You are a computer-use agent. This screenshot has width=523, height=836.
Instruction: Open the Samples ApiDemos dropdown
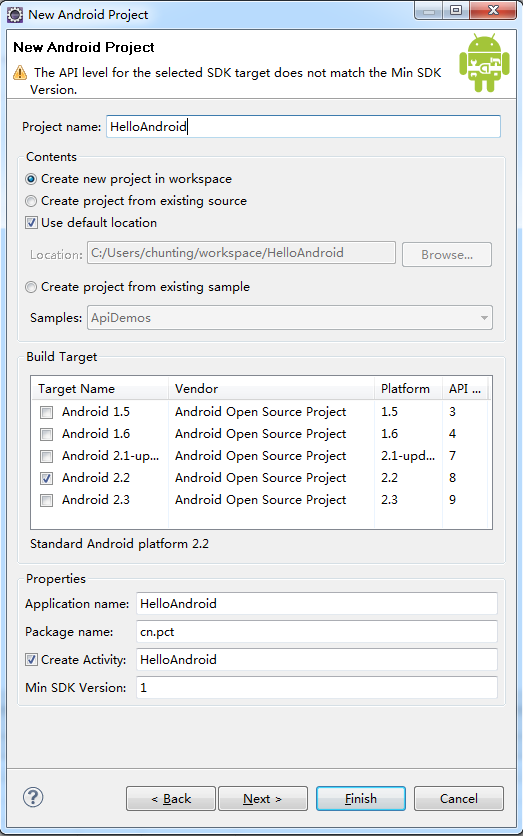point(289,318)
